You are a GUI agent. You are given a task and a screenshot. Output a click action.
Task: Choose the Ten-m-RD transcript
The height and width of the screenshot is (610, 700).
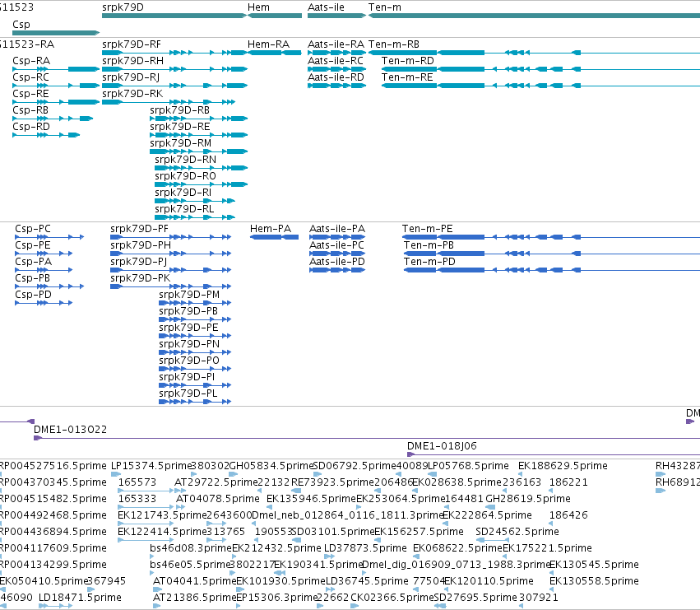tap(540, 69)
